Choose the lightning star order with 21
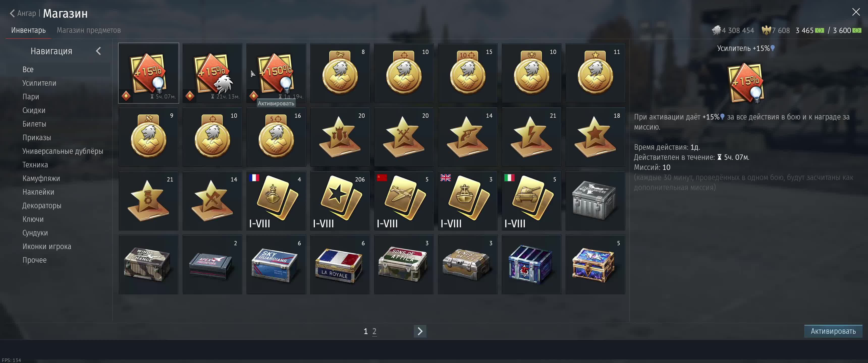The width and height of the screenshot is (868, 363). (531, 137)
